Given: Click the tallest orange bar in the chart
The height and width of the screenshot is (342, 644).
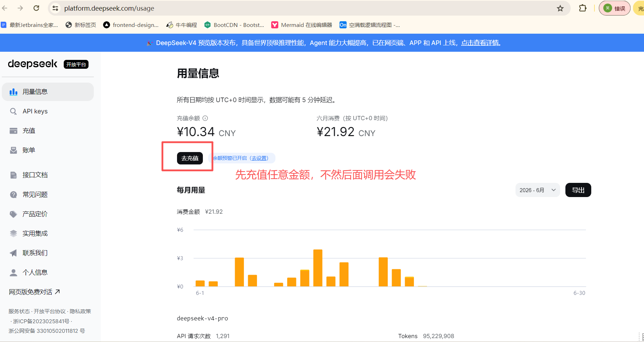Looking at the screenshot, I should tap(318, 268).
